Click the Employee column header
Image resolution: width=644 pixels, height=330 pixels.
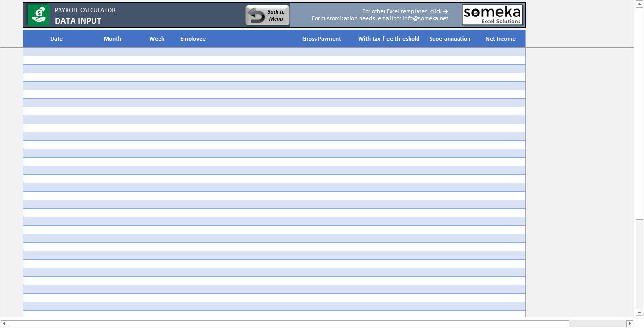click(193, 39)
